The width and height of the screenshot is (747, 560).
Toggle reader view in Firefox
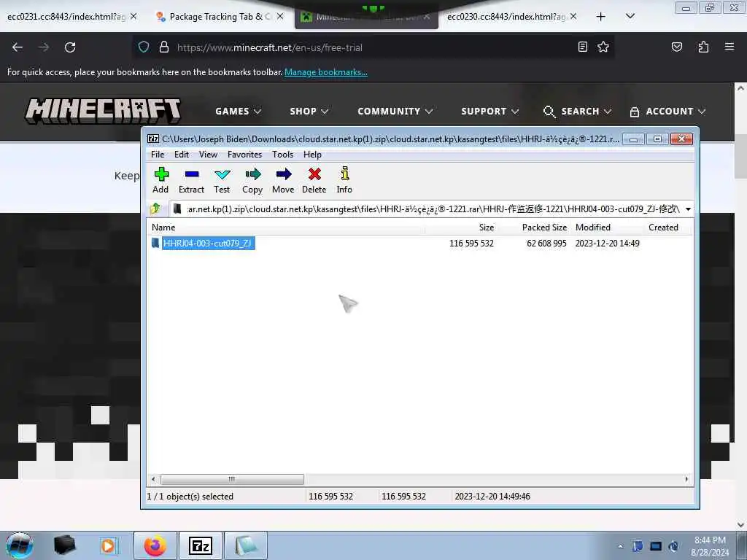click(582, 47)
